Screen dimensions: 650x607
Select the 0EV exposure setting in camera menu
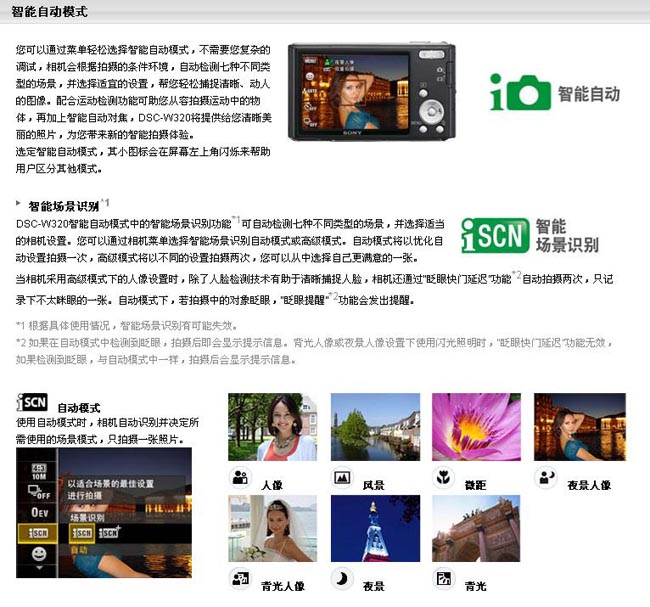(x=39, y=511)
